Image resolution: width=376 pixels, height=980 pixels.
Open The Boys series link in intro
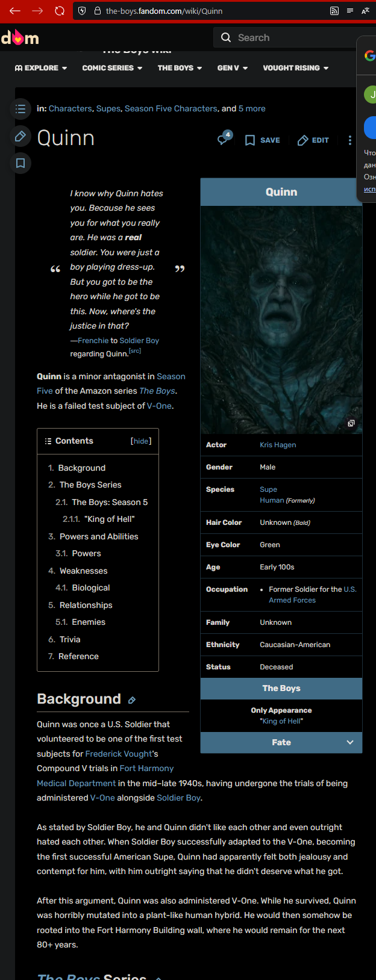[x=157, y=391]
